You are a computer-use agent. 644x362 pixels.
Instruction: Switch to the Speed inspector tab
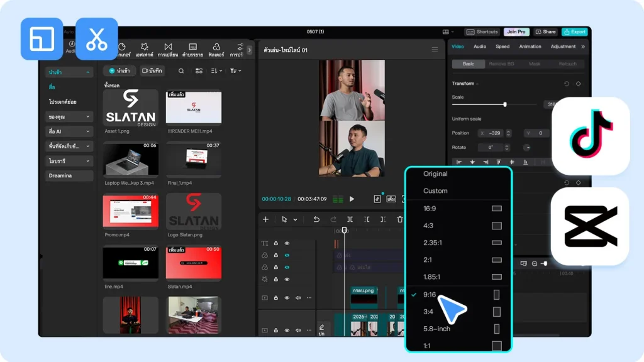tap(502, 47)
